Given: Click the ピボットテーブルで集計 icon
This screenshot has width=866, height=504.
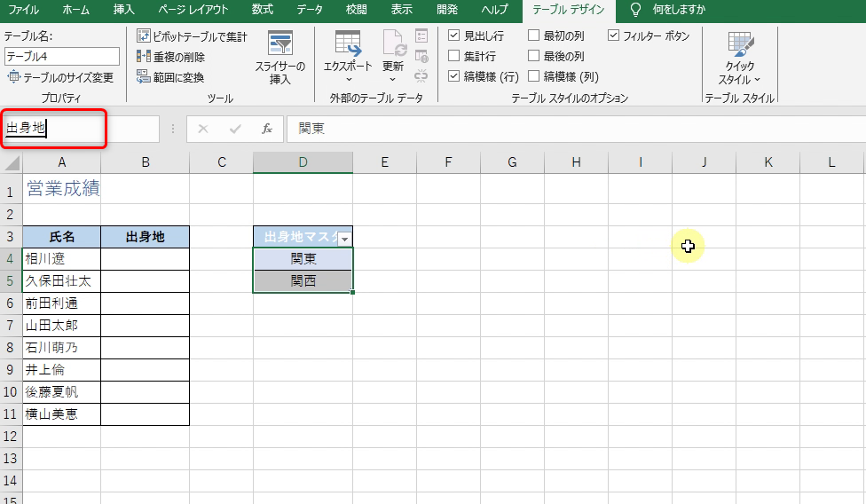Looking at the screenshot, I should click(x=144, y=36).
